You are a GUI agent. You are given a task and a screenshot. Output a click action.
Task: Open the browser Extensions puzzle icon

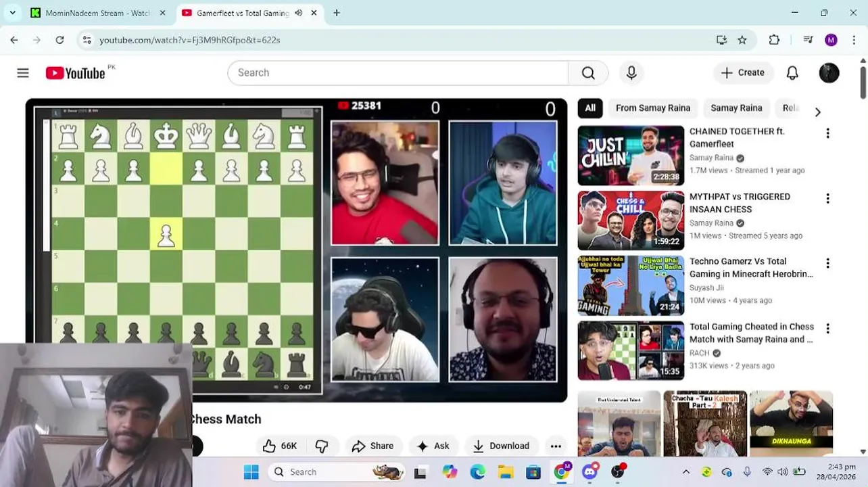pos(775,40)
